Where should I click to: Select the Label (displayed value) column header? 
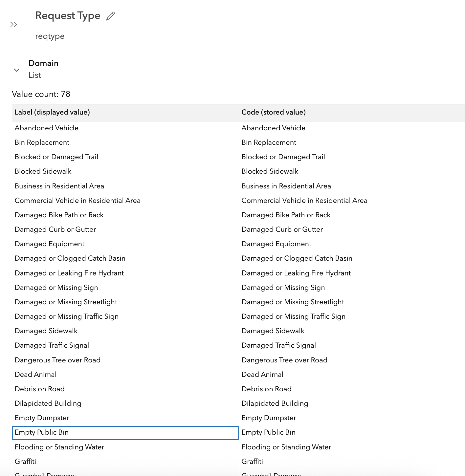pyautogui.click(x=52, y=112)
